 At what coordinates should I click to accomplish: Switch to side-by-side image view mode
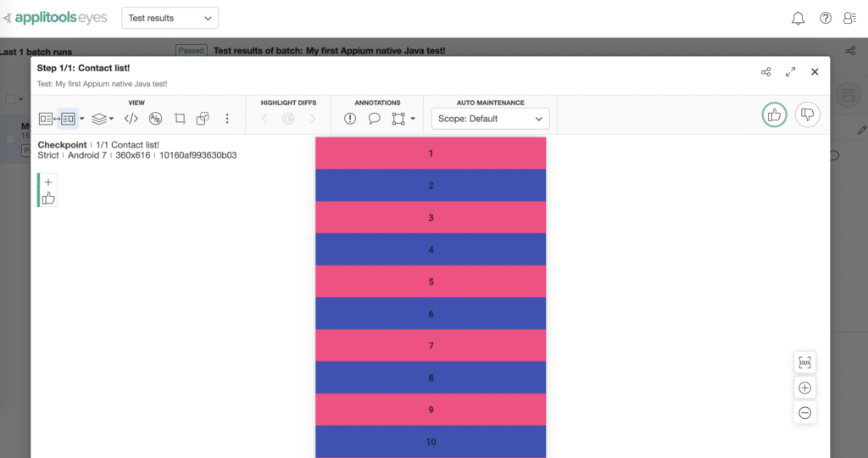(x=68, y=119)
